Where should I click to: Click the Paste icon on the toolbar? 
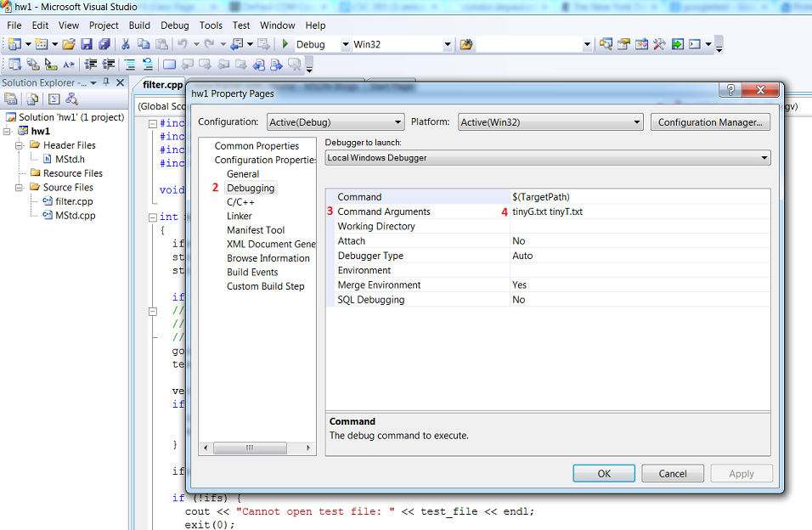(161, 44)
